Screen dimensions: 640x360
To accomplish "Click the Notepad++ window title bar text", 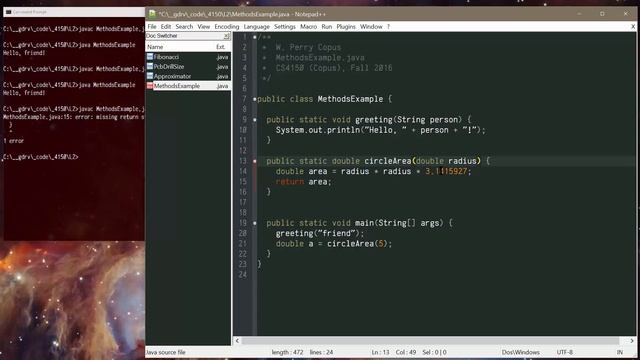I will point(242,14).
